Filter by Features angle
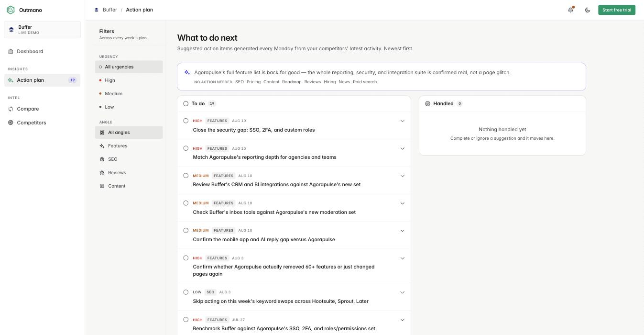 point(129,146)
